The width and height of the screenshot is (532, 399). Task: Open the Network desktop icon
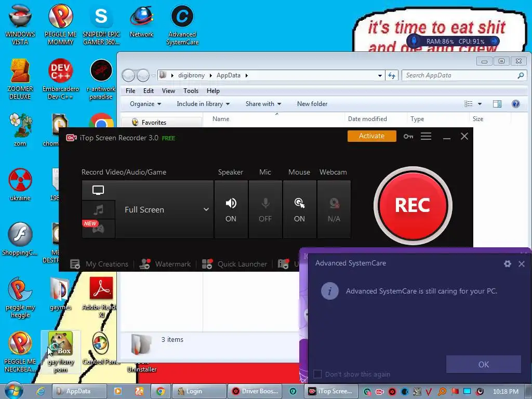(141, 21)
